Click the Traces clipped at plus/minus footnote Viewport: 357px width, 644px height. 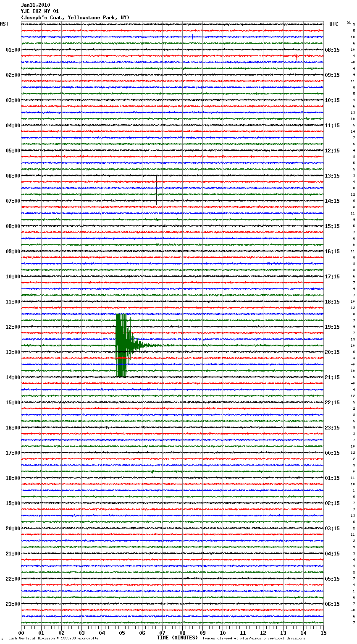pos(254,639)
